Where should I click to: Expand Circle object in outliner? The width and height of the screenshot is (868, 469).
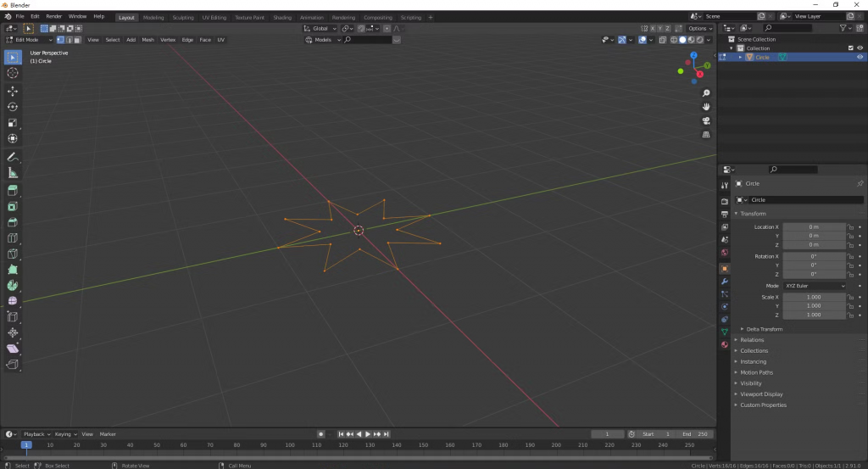coord(741,57)
